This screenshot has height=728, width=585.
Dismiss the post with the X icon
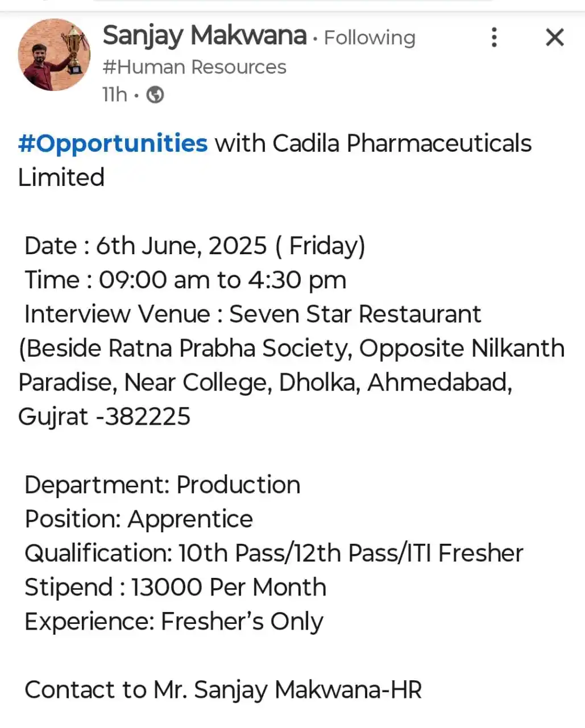pos(554,38)
